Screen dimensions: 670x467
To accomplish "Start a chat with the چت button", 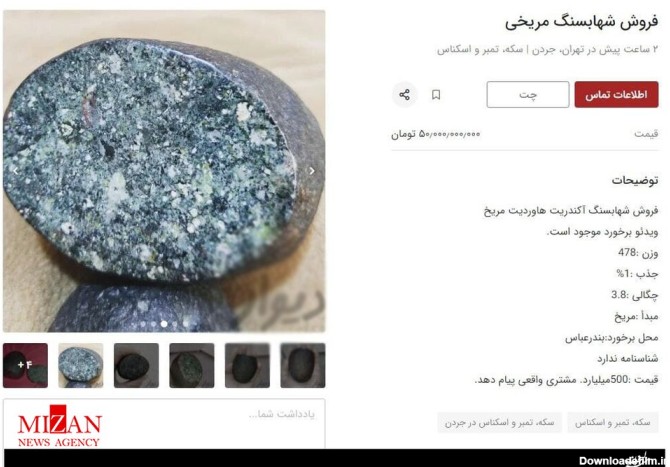I will [528, 94].
